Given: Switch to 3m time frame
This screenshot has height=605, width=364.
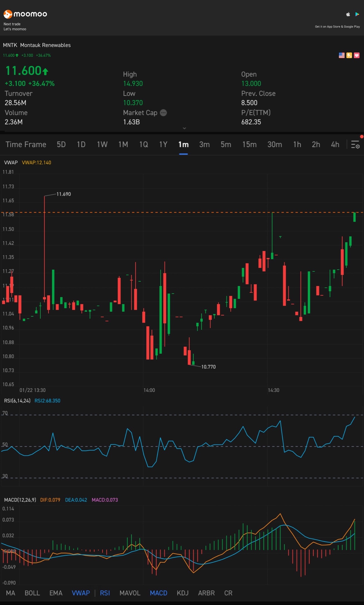Looking at the screenshot, I should (x=204, y=145).
